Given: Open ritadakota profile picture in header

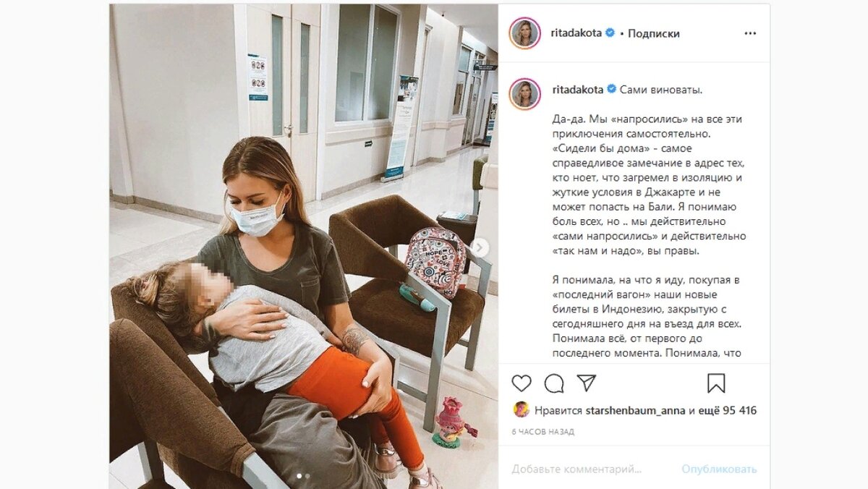Looking at the screenshot, I should point(524,33).
